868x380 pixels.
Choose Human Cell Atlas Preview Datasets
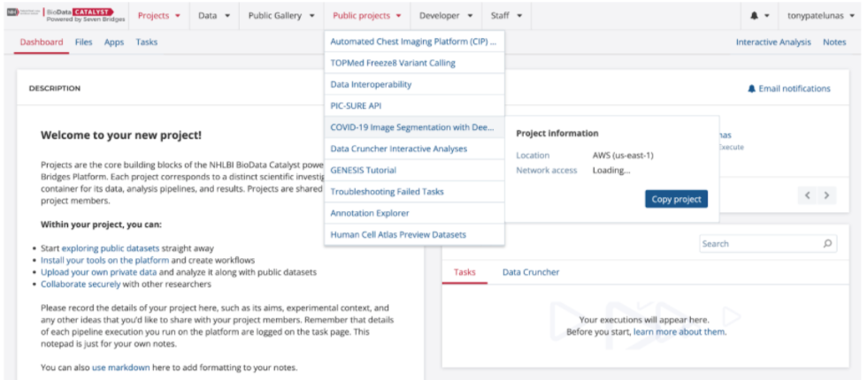(415, 234)
